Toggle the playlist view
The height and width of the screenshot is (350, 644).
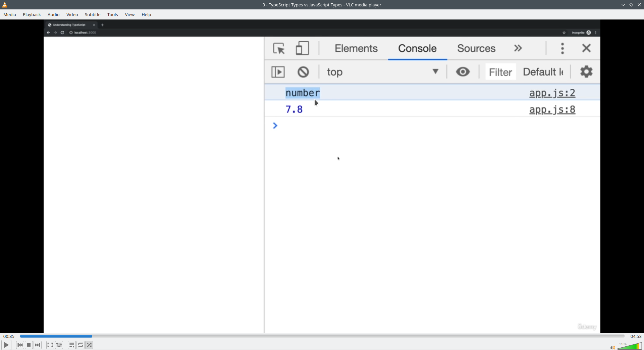click(x=72, y=345)
